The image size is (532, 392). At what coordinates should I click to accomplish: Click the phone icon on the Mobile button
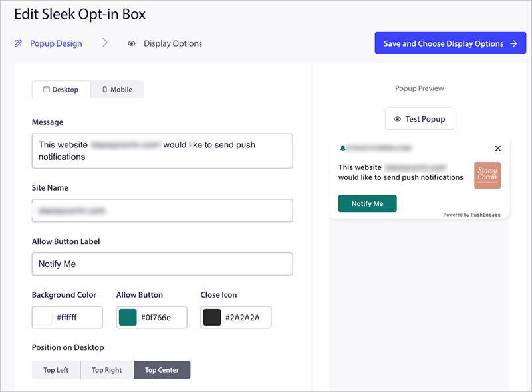point(106,89)
